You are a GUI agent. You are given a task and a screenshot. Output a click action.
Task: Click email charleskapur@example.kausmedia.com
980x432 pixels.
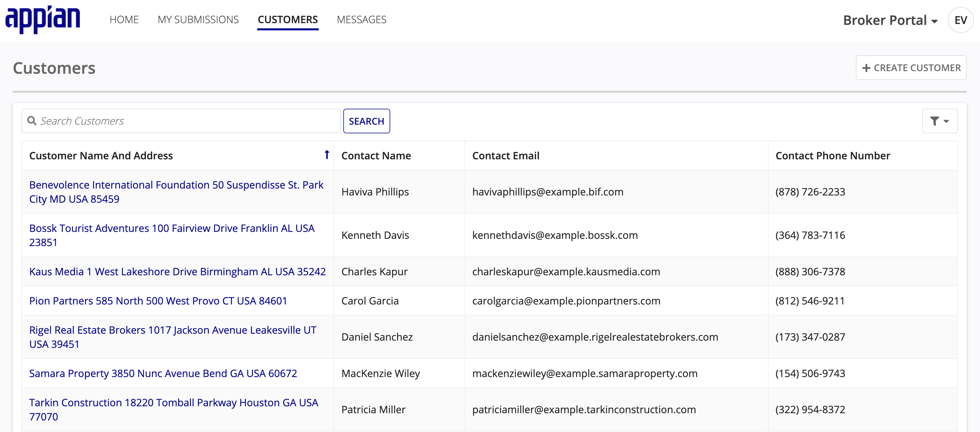tap(566, 272)
